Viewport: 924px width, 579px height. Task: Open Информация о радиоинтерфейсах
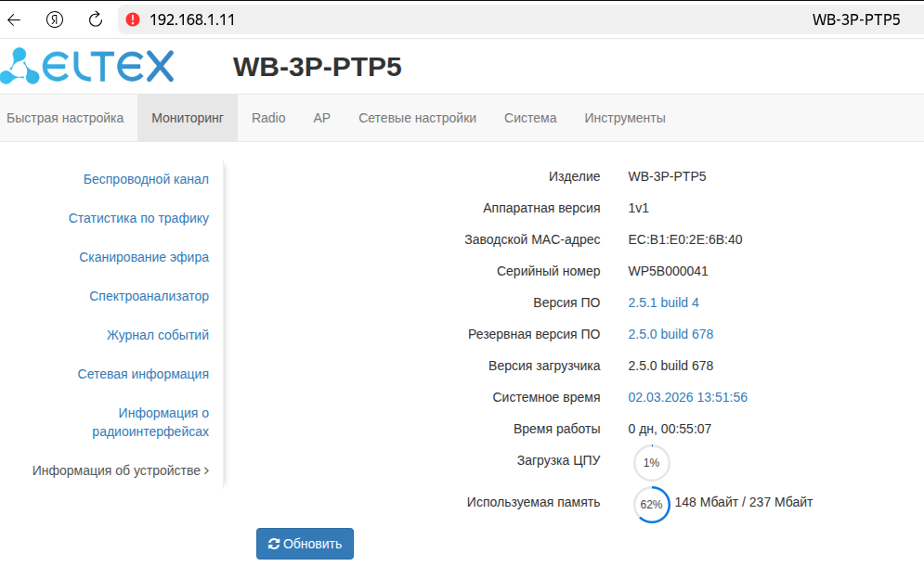[x=150, y=422]
